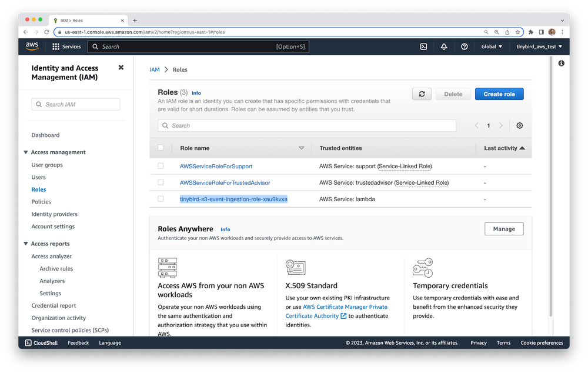Check the tinybird-s3-event-ingestion-role row checkbox
The image size is (588, 373).
(x=161, y=199)
